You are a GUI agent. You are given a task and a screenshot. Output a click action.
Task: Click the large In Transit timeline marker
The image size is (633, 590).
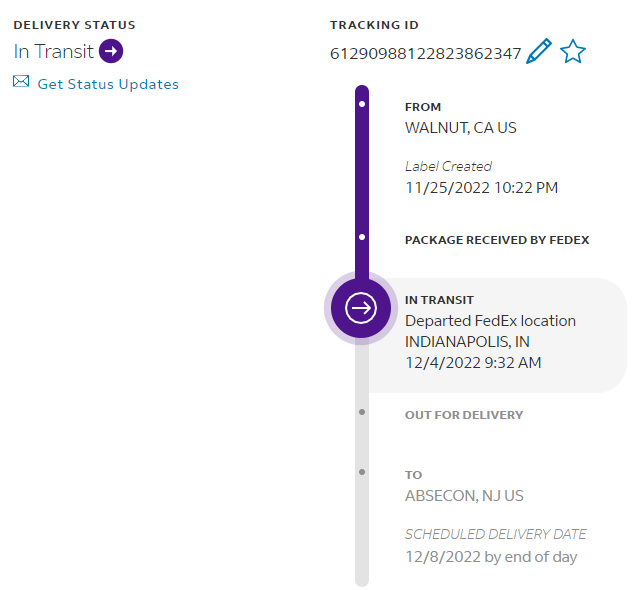[360, 308]
